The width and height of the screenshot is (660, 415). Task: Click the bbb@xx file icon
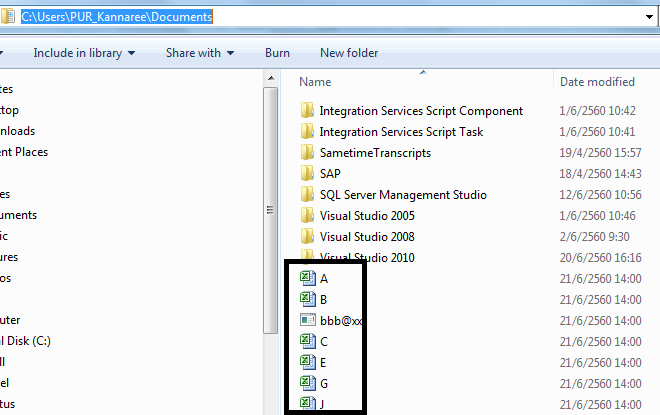[x=308, y=320]
